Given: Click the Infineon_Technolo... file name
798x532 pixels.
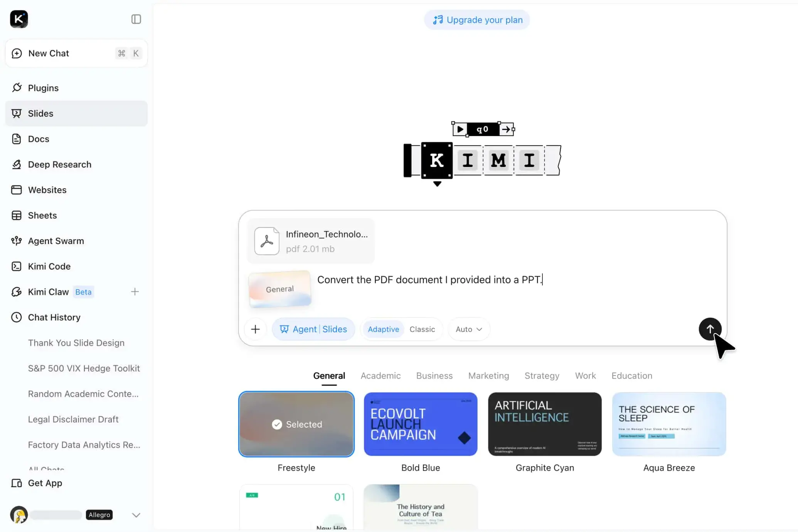Looking at the screenshot, I should pos(327,234).
